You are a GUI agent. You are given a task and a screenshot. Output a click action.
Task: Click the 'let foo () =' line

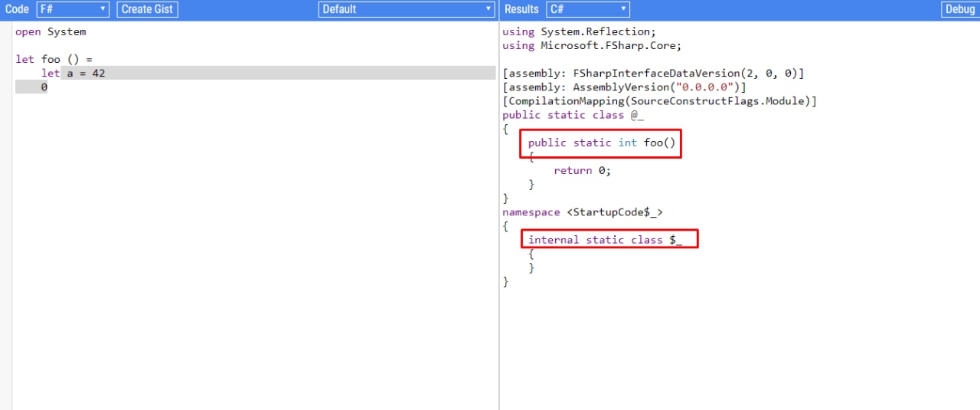click(54, 59)
